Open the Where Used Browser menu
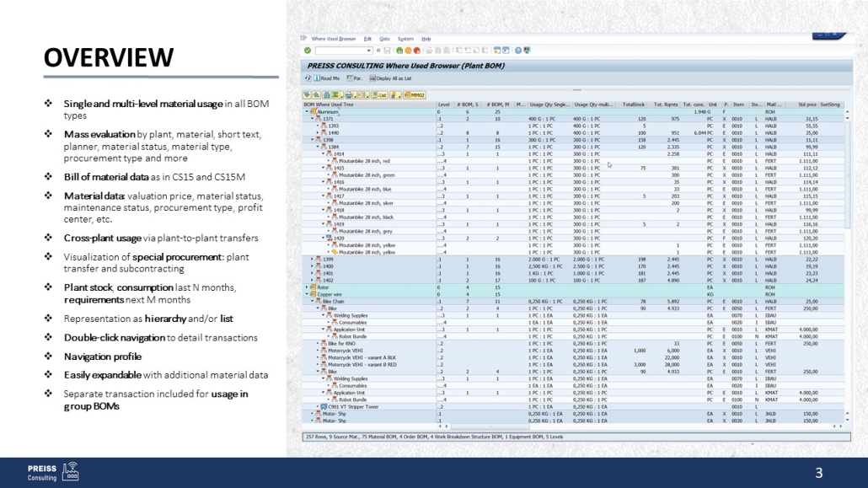868x488 pixels. pyautogui.click(x=334, y=39)
